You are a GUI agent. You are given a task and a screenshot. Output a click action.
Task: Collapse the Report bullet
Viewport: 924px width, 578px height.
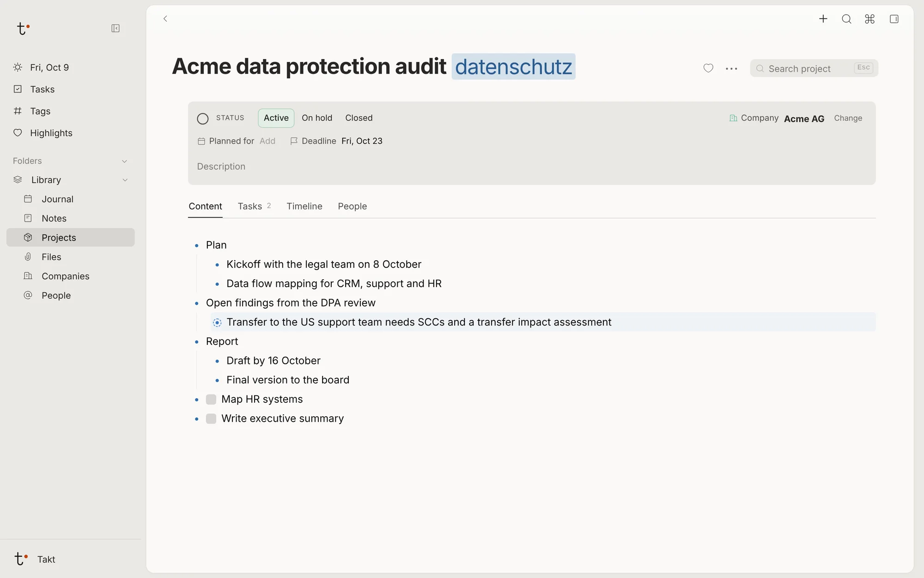click(197, 342)
